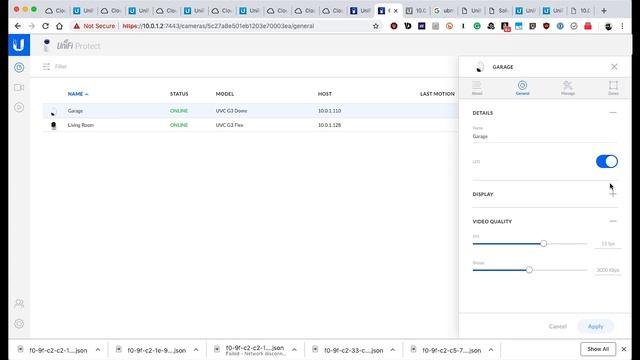Switch to the Zones tab in panel

613,87
